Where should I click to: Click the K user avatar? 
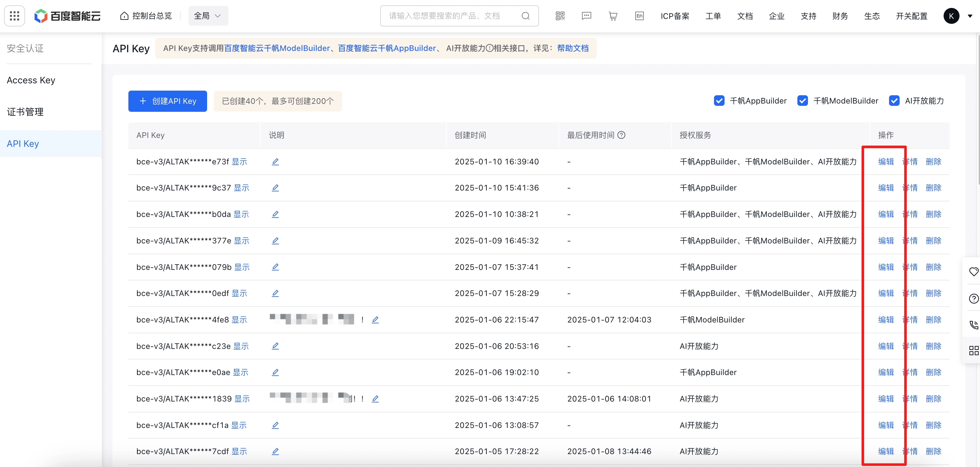(951, 16)
